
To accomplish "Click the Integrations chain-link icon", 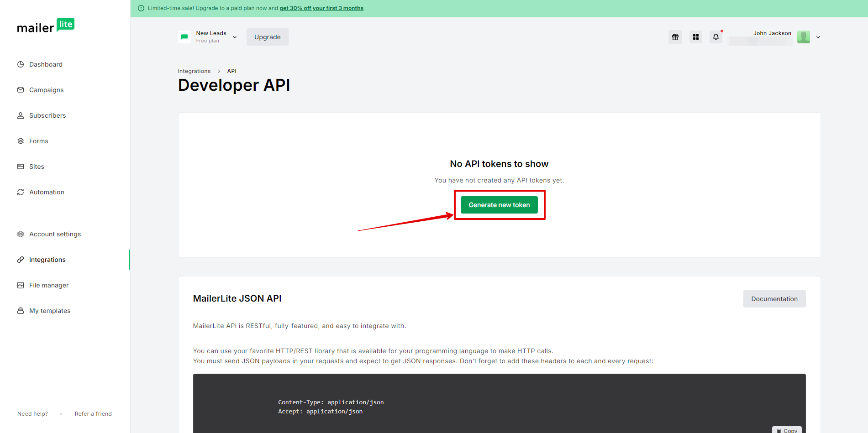I will [x=21, y=260].
